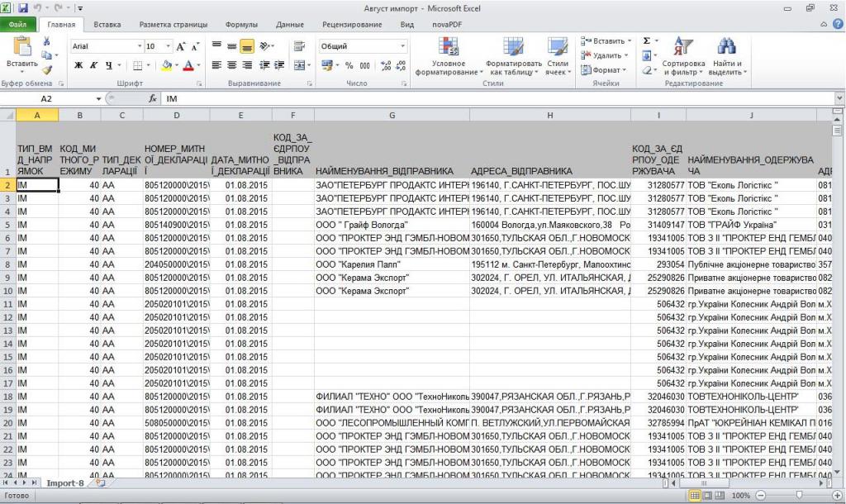Image resolution: width=846 pixels, height=504 pixels.
Task: Align text to middle of cell
Action: 231,46
